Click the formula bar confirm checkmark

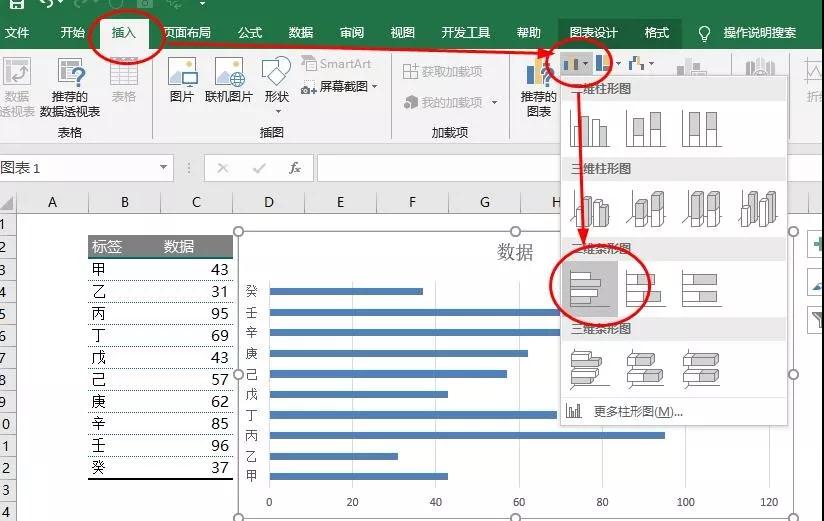click(x=259, y=168)
